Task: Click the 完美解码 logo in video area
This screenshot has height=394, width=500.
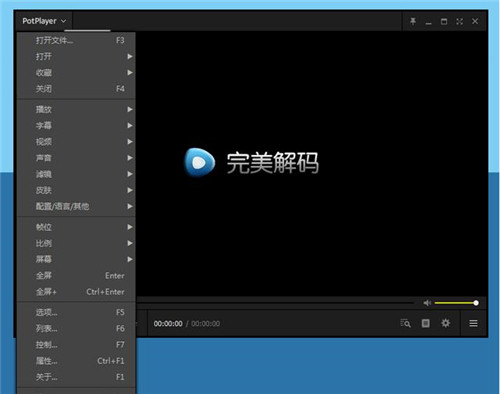Action: click(x=251, y=163)
